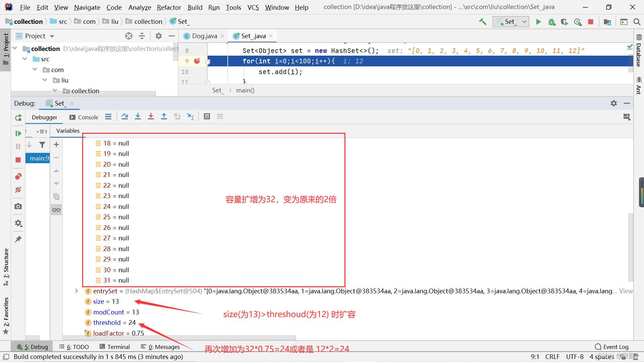Collapse all in Project panel
The image size is (644, 362).
click(x=142, y=36)
